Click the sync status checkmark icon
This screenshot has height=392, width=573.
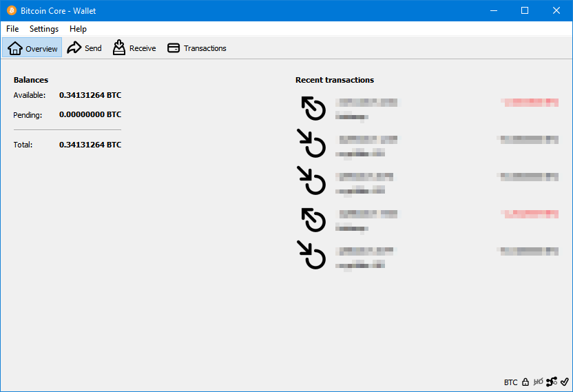565,382
